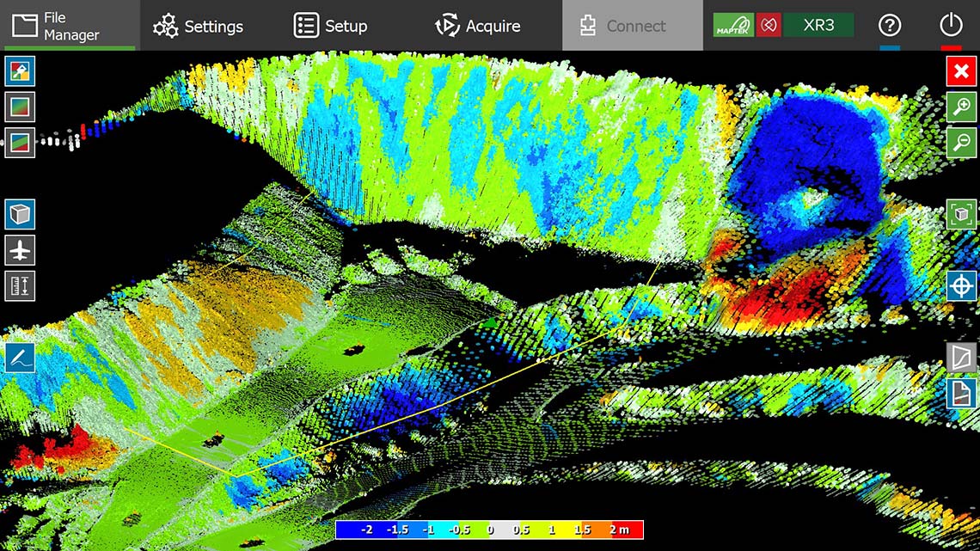Image resolution: width=980 pixels, height=551 pixels.
Task: Zoom in using the magnifier plus icon
Action: click(962, 107)
